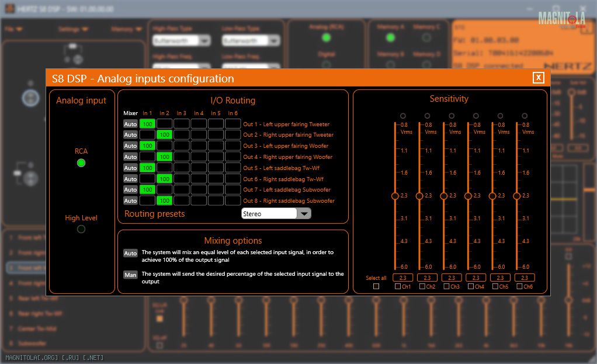
Task: Choose Man in Mixing options
Action: 130,275
